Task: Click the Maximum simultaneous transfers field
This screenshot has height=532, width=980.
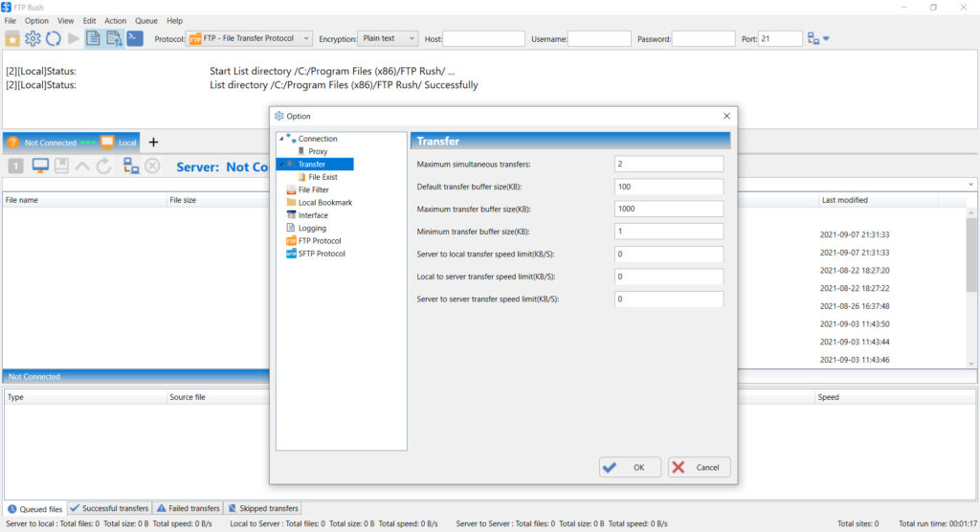Action: tap(669, 164)
